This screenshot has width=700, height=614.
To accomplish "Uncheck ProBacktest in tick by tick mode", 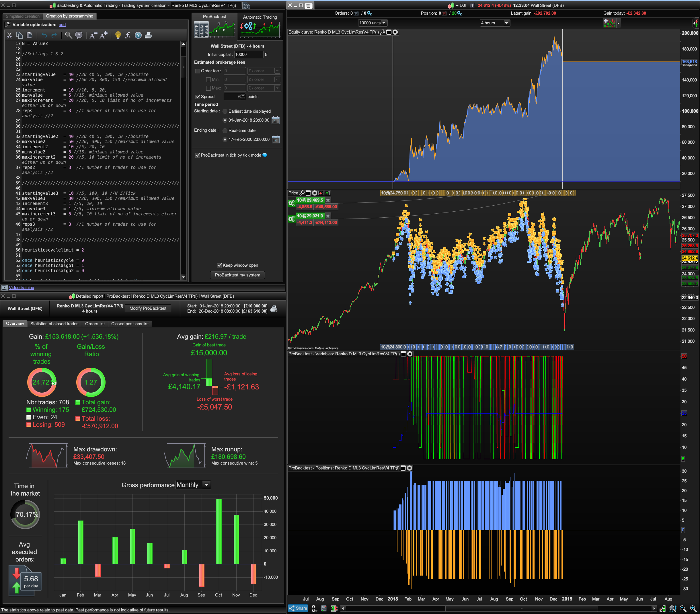I will [x=198, y=155].
